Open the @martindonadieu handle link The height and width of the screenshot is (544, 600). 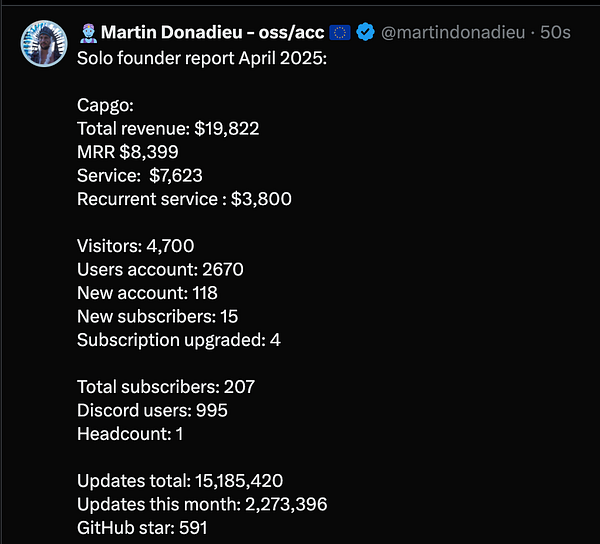(x=455, y=33)
